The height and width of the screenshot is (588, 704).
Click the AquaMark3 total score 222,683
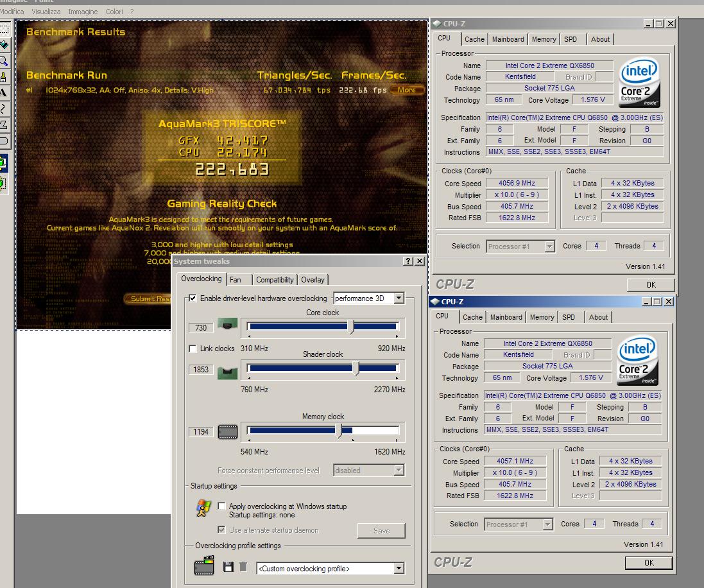coord(232,169)
